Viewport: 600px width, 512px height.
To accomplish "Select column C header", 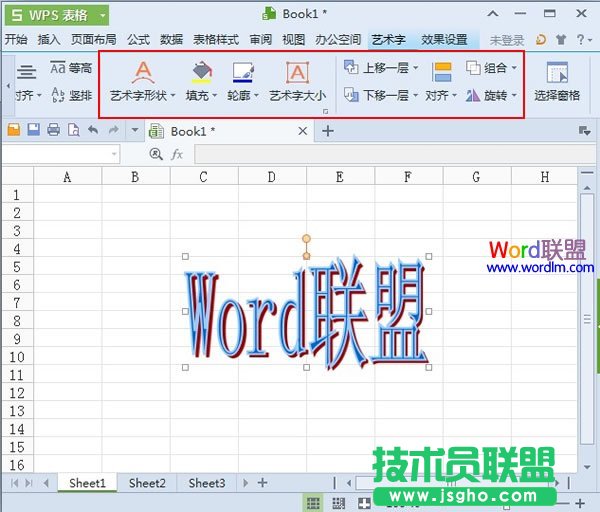I will click(x=204, y=177).
